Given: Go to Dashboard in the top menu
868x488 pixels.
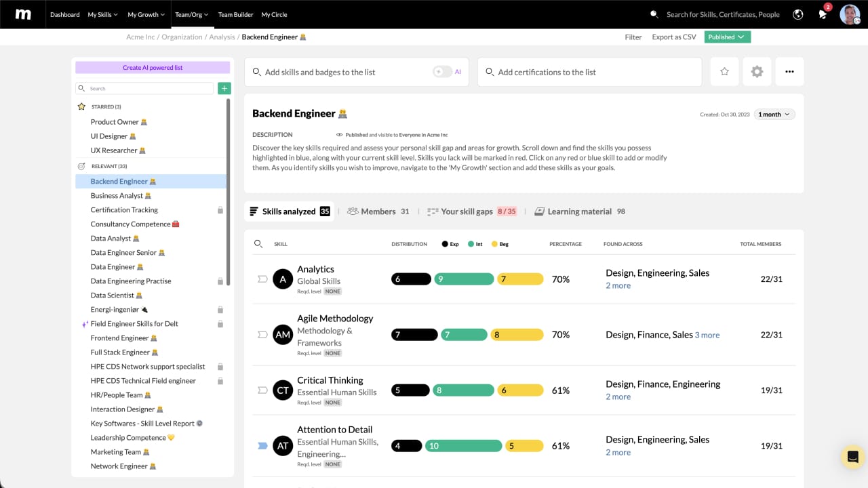Looking at the screenshot, I should click(64, 14).
